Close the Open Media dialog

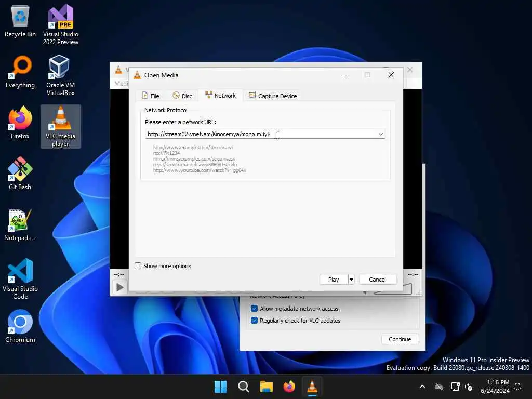click(x=391, y=75)
